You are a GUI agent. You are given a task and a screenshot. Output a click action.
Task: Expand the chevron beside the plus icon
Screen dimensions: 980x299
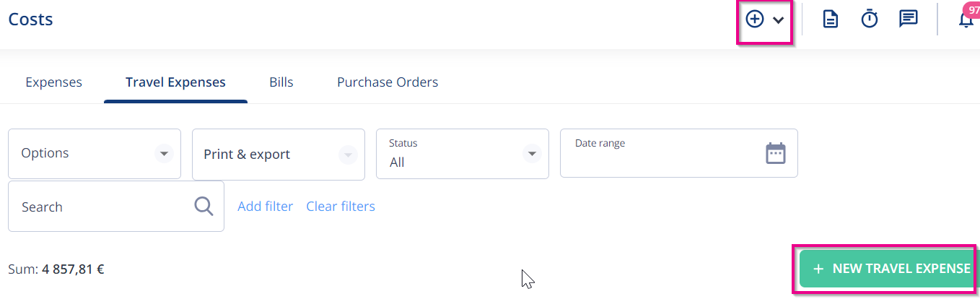click(x=779, y=20)
